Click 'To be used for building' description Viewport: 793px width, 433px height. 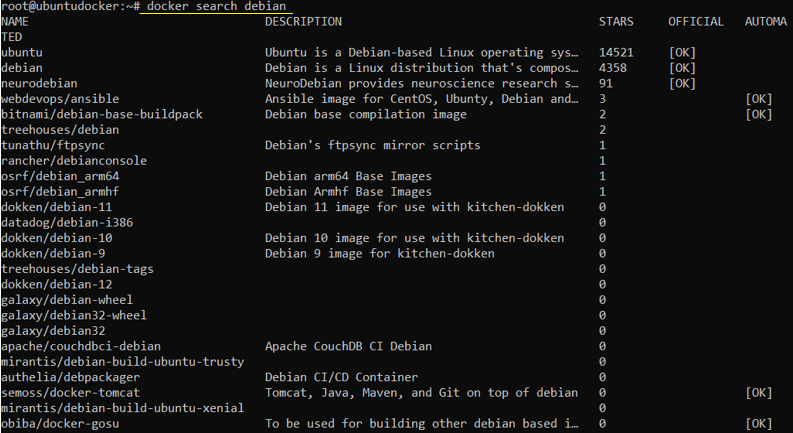pyautogui.click(x=422, y=423)
